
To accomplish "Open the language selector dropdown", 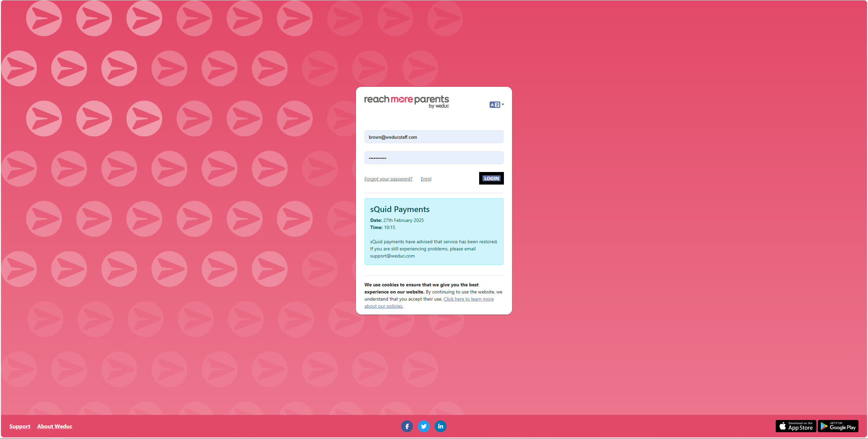I will tap(503, 104).
